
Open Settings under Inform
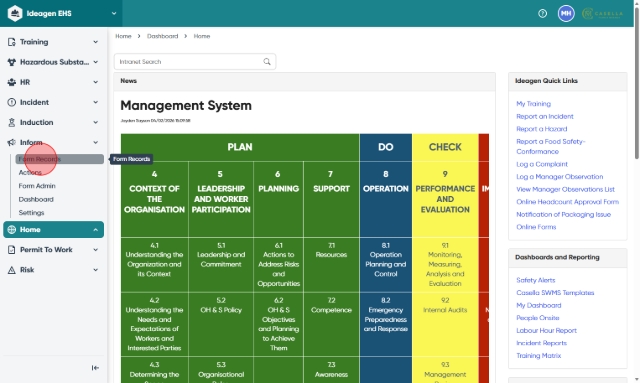(31, 213)
